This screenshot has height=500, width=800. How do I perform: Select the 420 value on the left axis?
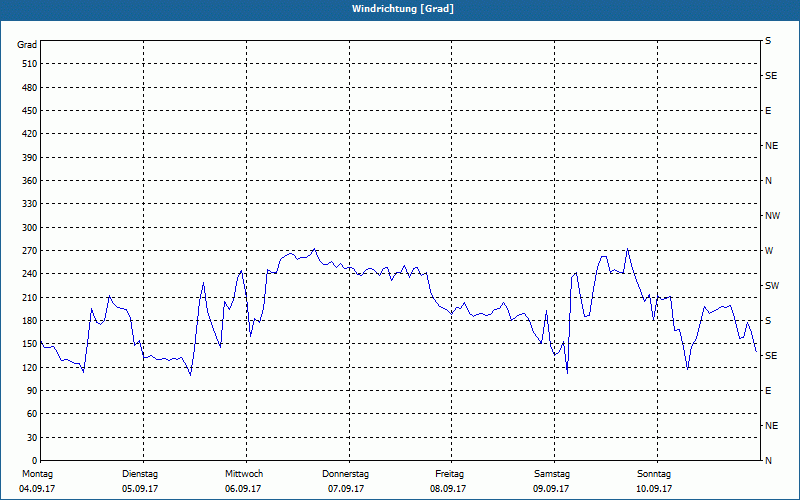[x=30, y=134]
